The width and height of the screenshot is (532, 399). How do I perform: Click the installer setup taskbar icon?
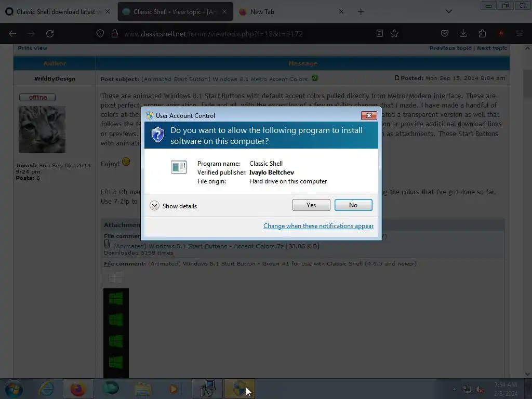click(207, 389)
